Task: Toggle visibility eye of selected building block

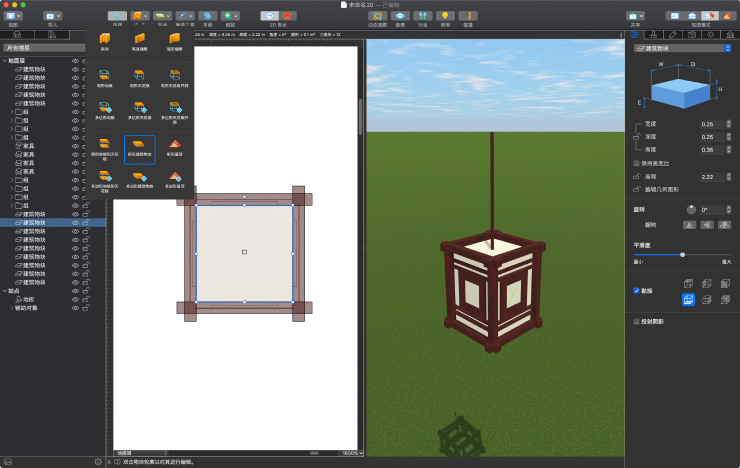Action: pos(75,223)
